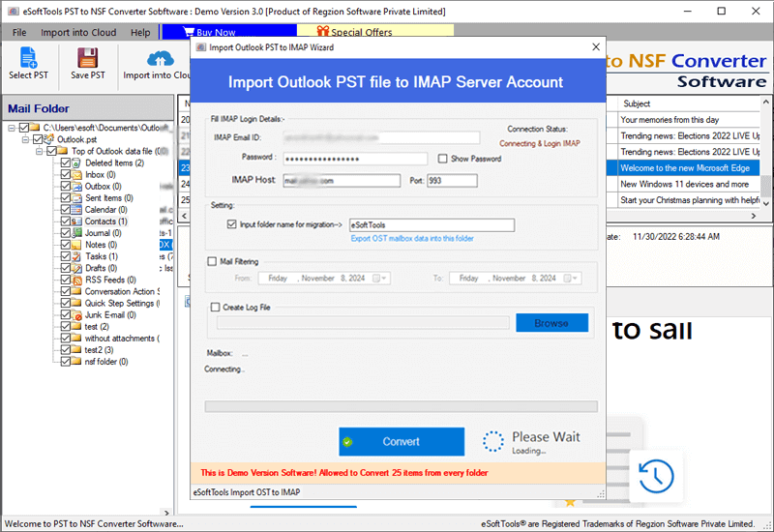
Task: Uncheck the Conversation Action folder checkbox
Action: 65,291
